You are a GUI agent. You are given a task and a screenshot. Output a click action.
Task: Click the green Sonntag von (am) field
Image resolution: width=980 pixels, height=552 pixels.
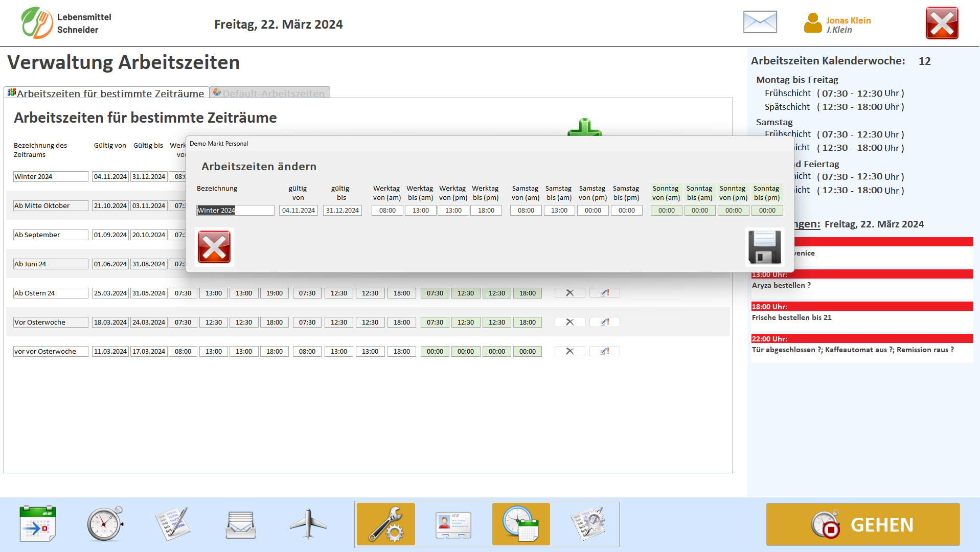coord(666,210)
